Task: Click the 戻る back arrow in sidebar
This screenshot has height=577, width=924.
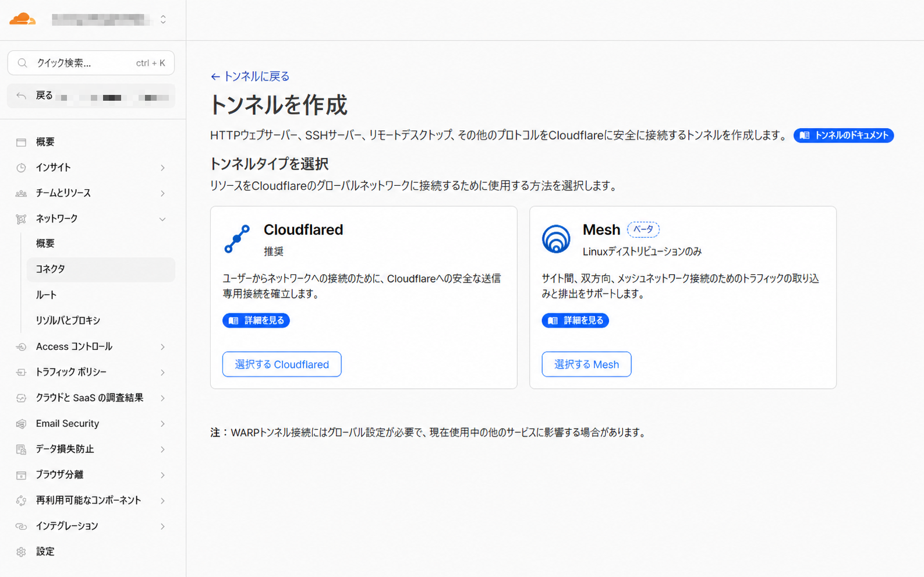Action: pyautogui.click(x=22, y=95)
